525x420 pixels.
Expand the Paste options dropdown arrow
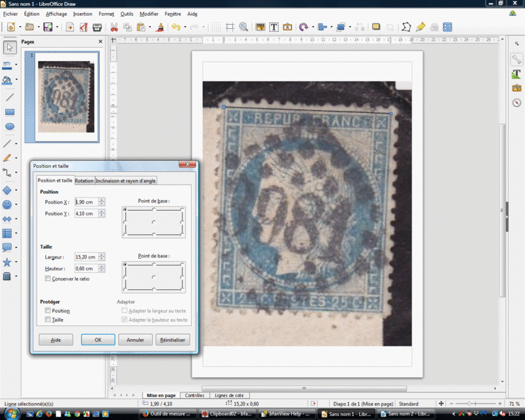coord(150,27)
